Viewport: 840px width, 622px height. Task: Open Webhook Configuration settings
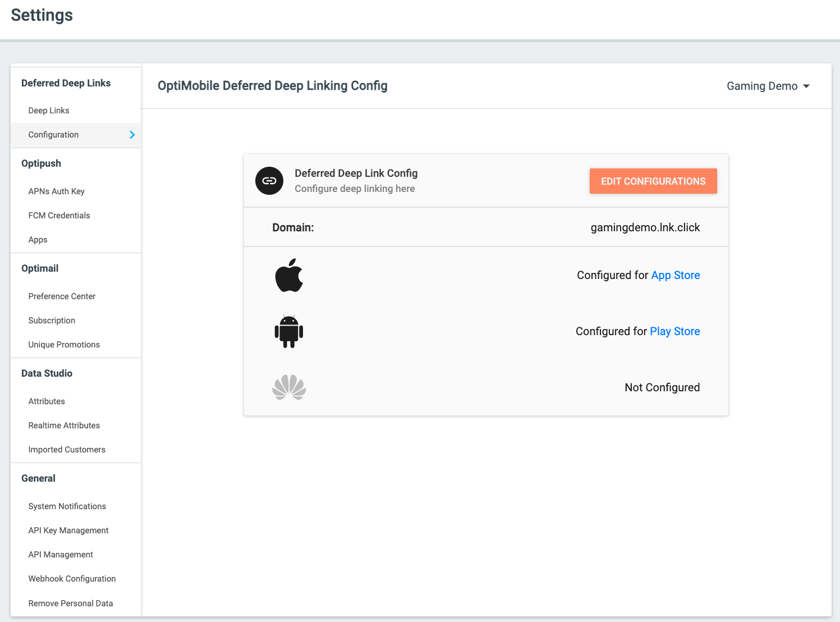coord(72,579)
